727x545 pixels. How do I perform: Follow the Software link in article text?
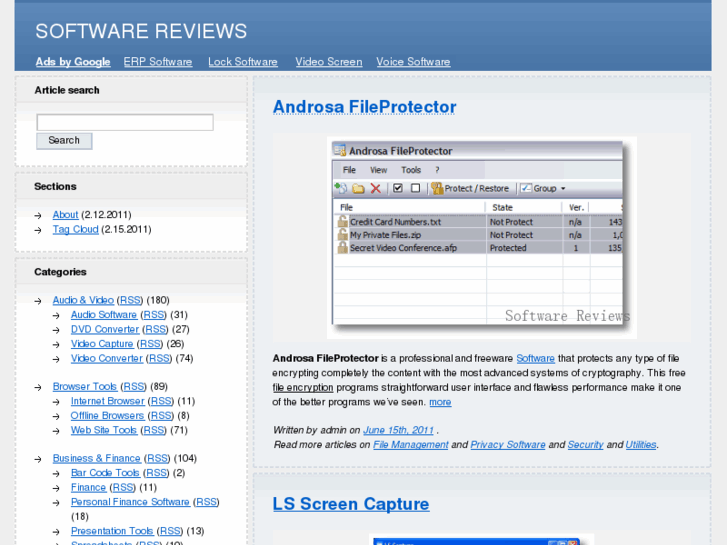pos(536,358)
